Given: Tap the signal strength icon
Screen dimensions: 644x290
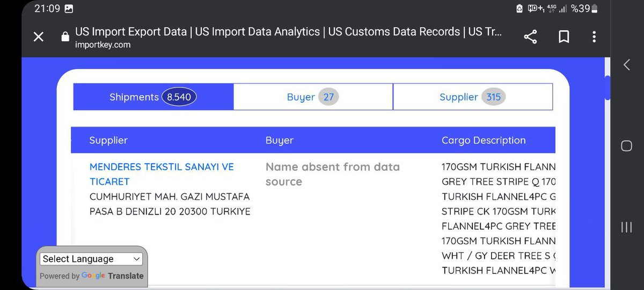Looking at the screenshot, I should (x=563, y=9).
